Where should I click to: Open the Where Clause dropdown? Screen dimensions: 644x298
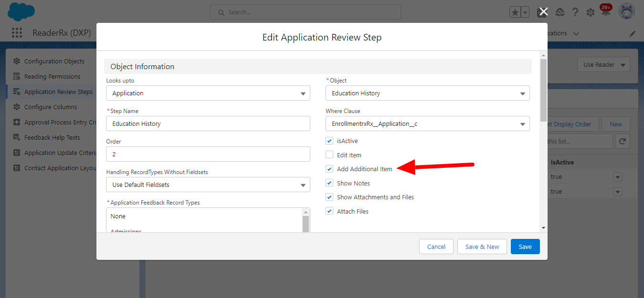(x=427, y=124)
